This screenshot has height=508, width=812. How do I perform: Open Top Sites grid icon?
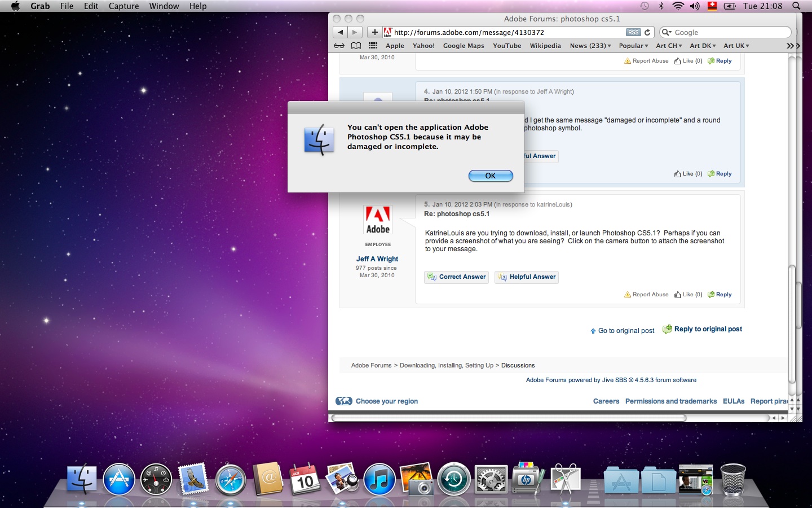[373, 46]
